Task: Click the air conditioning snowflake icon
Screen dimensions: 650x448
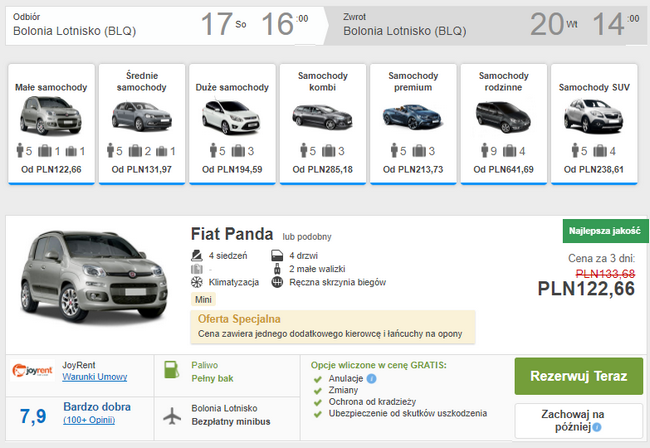Action: point(196,282)
